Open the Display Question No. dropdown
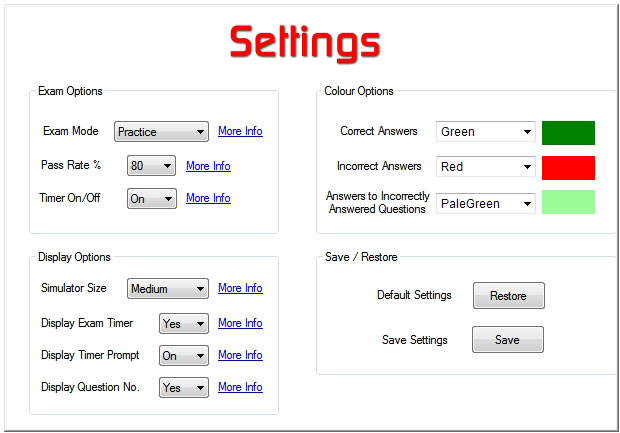Screen dimensions: 620x433 click(184, 388)
